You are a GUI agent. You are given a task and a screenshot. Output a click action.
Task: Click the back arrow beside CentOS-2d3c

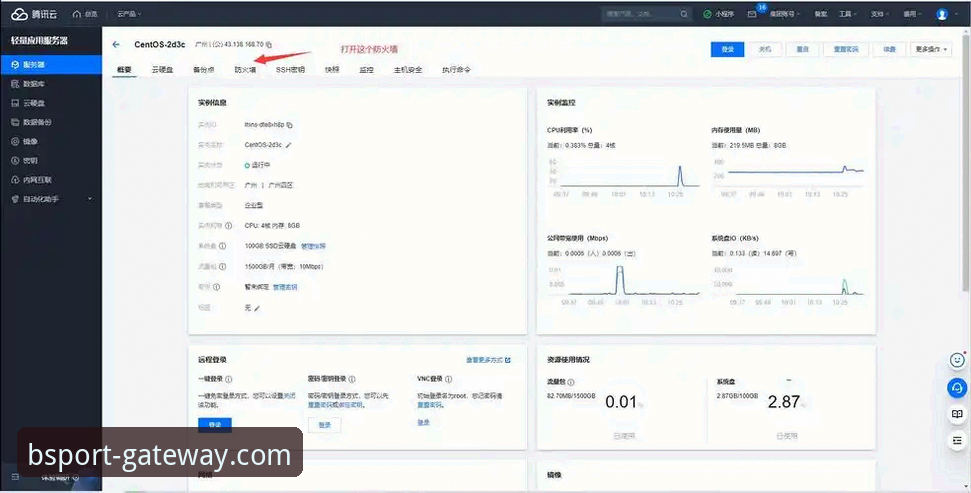(x=116, y=45)
